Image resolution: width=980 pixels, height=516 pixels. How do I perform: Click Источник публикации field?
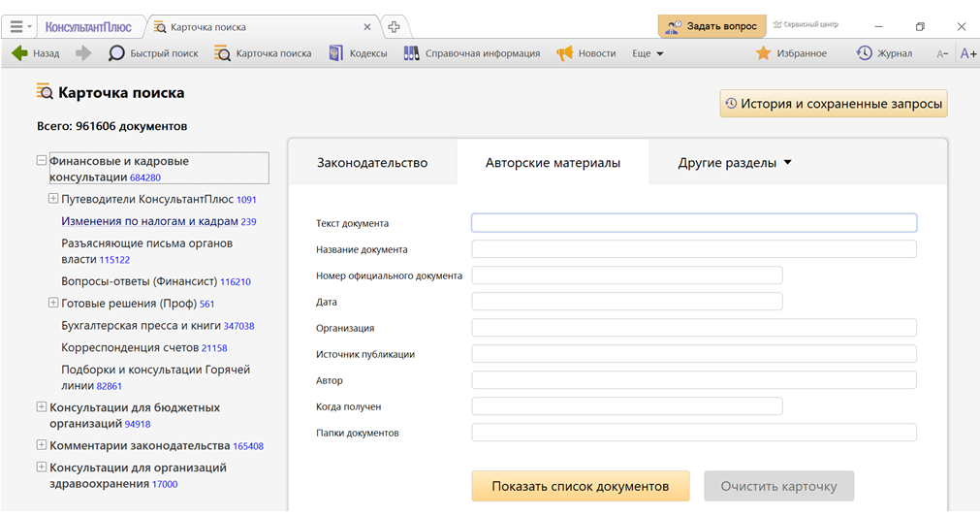click(694, 354)
